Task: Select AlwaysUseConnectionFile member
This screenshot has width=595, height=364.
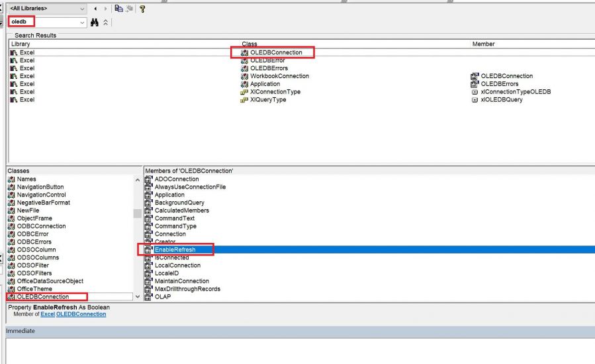Action: 190,187
